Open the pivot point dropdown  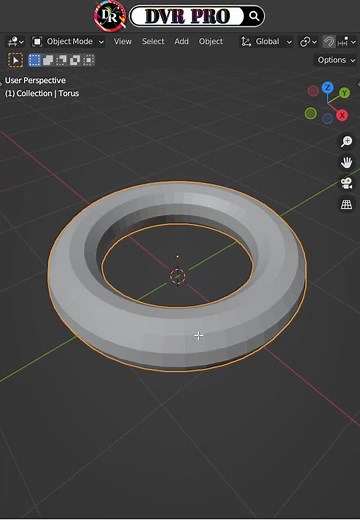[x=308, y=42]
